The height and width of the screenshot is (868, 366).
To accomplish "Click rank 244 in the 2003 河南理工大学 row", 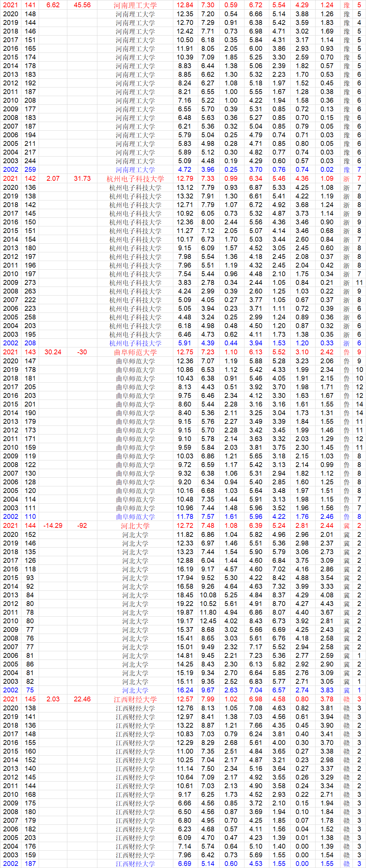I will 30,161.
